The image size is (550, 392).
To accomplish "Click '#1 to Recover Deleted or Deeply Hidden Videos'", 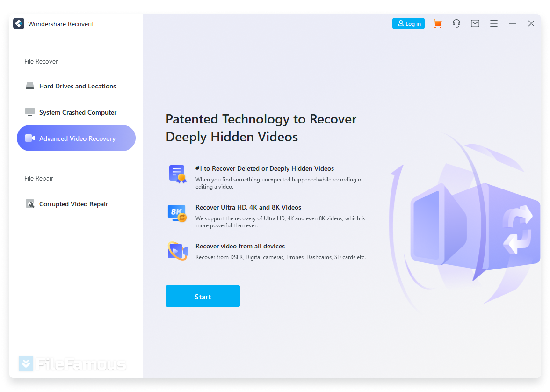I will tap(265, 168).
